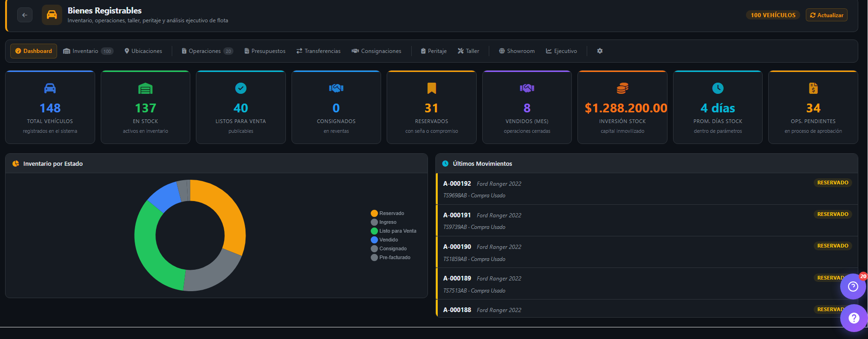Click the coins icon on Inversión Stock
The width and height of the screenshot is (868, 339).
(622, 88)
